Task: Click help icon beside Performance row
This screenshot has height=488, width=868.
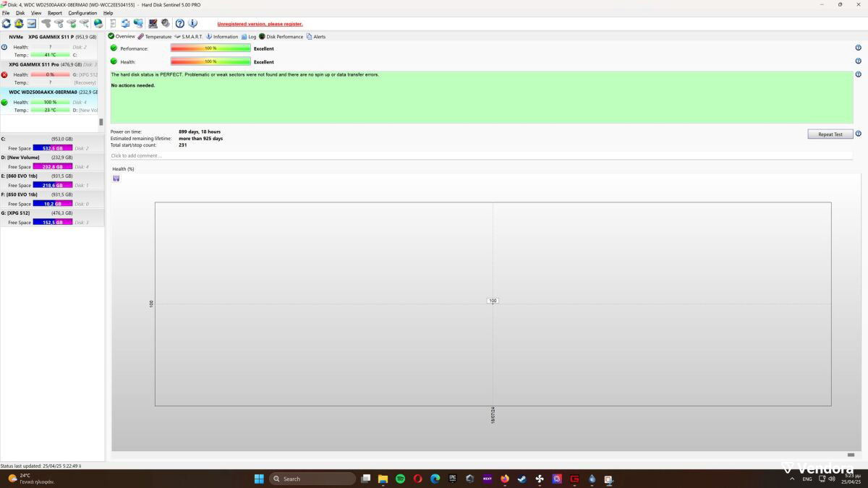Action: coord(858,48)
